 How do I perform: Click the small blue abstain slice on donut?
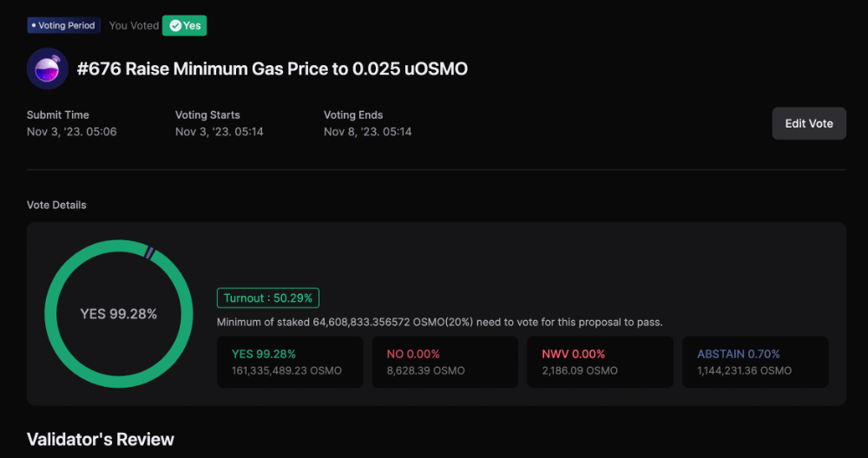point(149,252)
